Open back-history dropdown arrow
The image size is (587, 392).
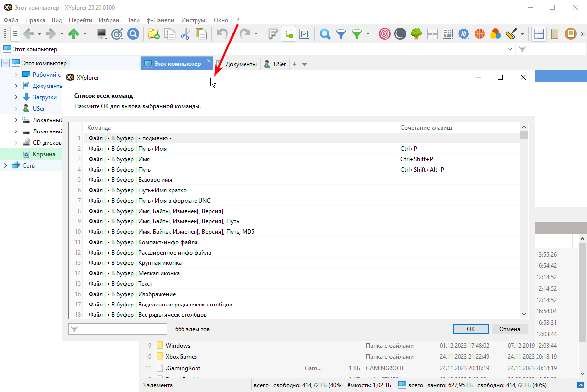[x=39, y=34]
